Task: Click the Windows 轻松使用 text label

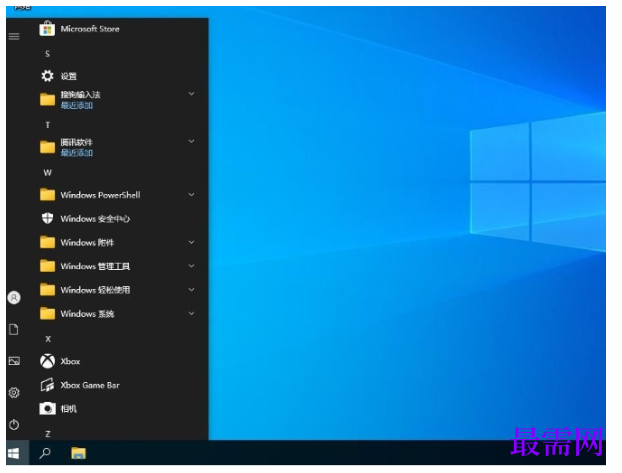Action: tap(95, 290)
